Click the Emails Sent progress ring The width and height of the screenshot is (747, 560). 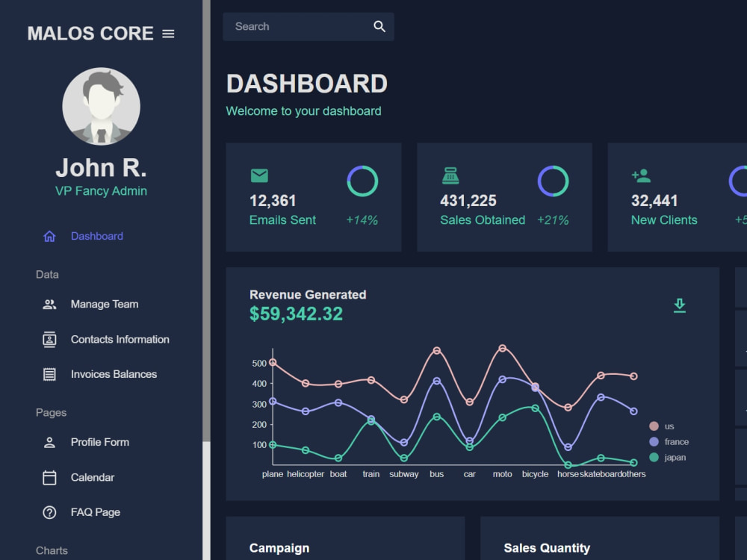pos(362,181)
